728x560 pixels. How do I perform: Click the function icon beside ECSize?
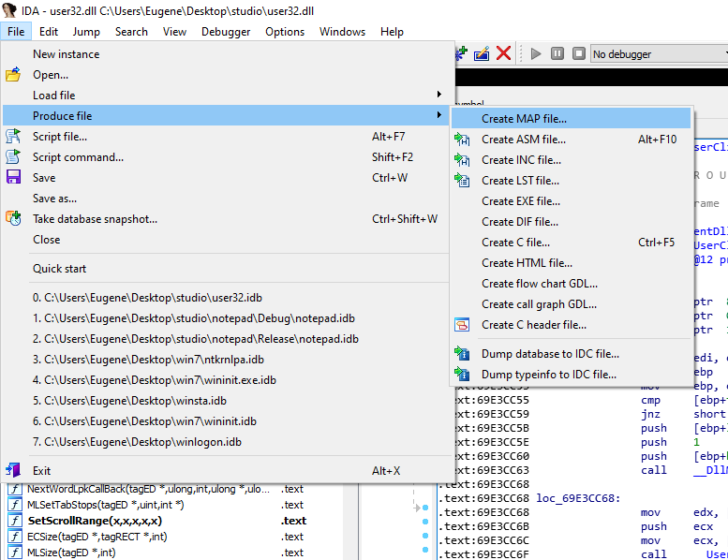click(15, 537)
